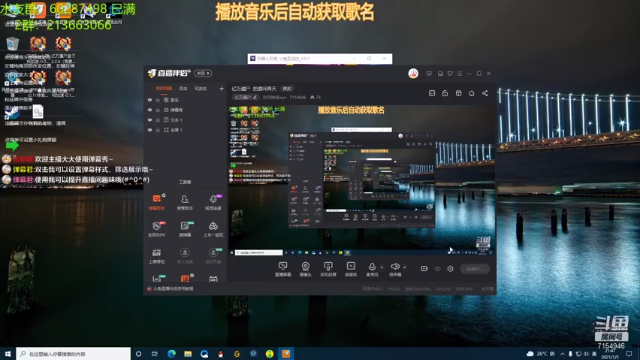Click the 修改 button beside the stream title
Viewport: 640px width, 360px height.
coord(287,89)
